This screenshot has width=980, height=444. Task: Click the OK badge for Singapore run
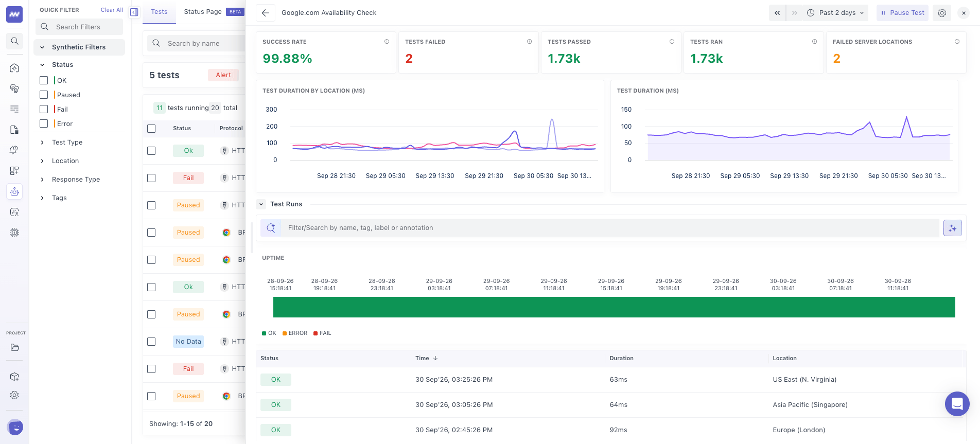[x=276, y=405]
